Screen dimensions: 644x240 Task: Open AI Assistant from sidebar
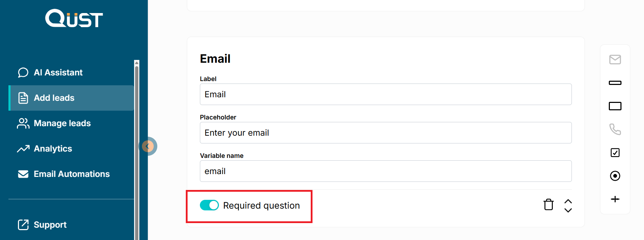tap(58, 73)
